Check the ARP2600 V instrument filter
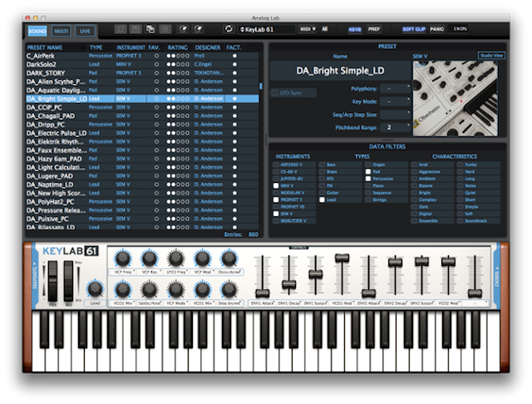Image resolution: width=532 pixels, height=404 pixels. pyautogui.click(x=276, y=165)
